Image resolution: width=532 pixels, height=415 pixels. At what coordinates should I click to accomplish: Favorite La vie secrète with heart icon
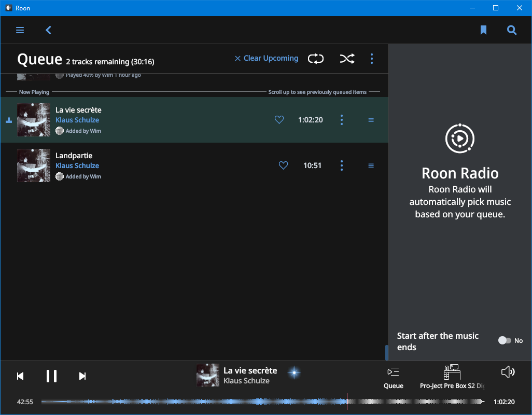[x=279, y=120]
